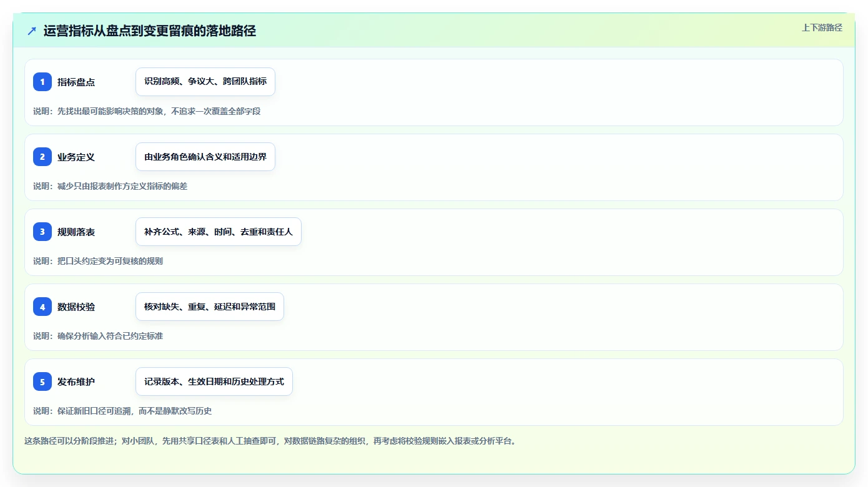868x487 pixels.
Task: Click the 记录版本、生效日期和历史处理方式 chip
Action: [x=214, y=381]
